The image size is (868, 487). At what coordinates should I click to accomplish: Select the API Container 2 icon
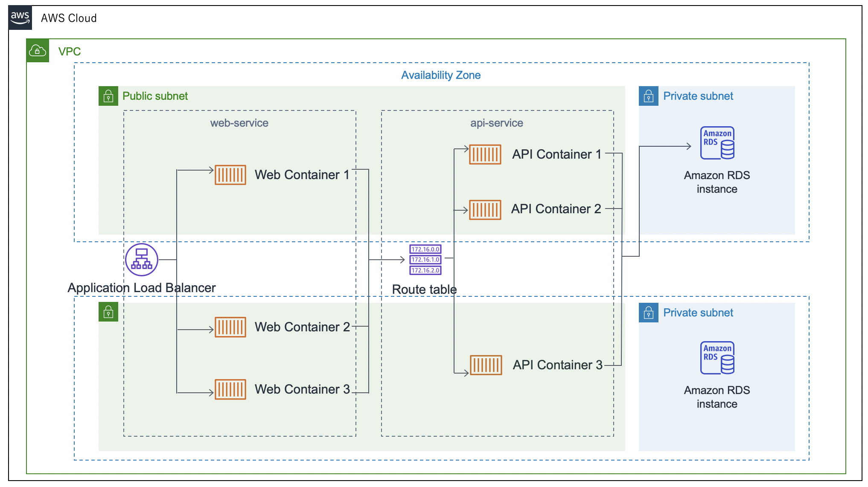click(485, 209)
